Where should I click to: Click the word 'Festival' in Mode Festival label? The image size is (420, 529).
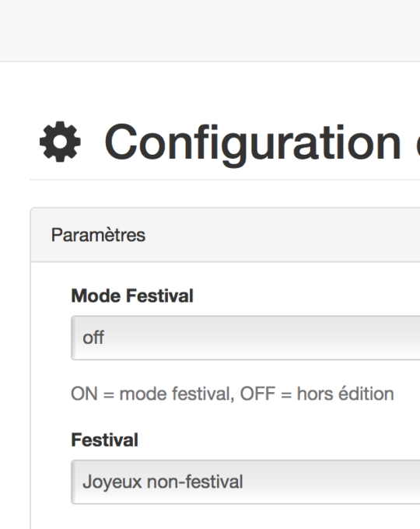coord(159,296)
